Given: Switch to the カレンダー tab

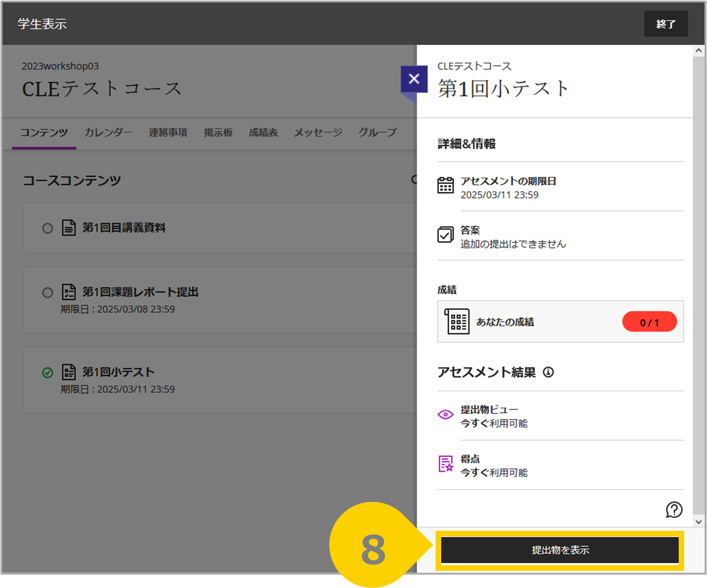Looking at the screenshot, I should click(108, 132).
